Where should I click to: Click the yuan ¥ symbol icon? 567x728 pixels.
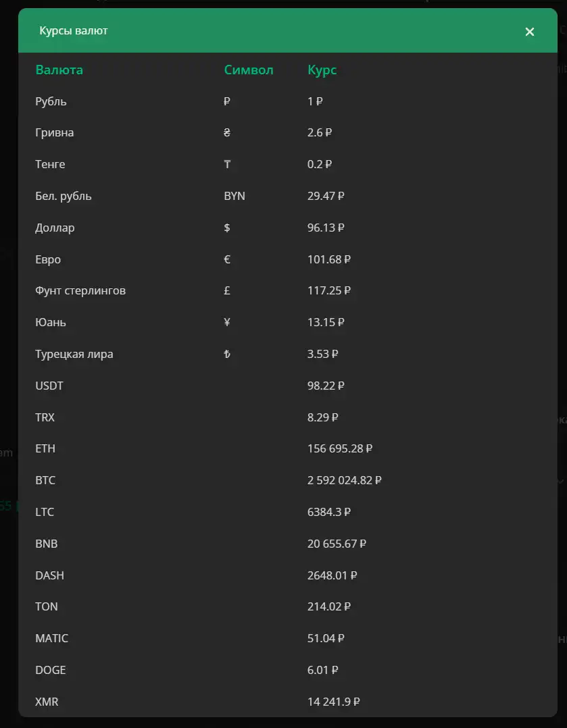pos(227,322)
